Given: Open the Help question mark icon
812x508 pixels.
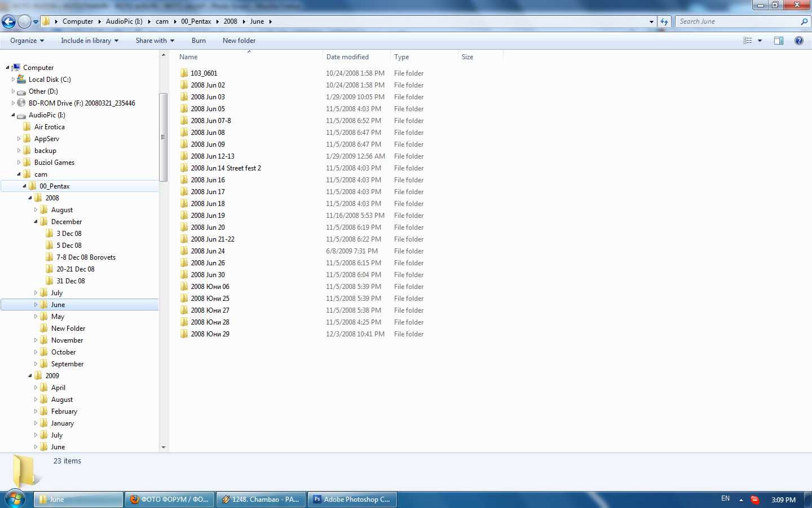Looking at the screenshot, I should 798,41.
